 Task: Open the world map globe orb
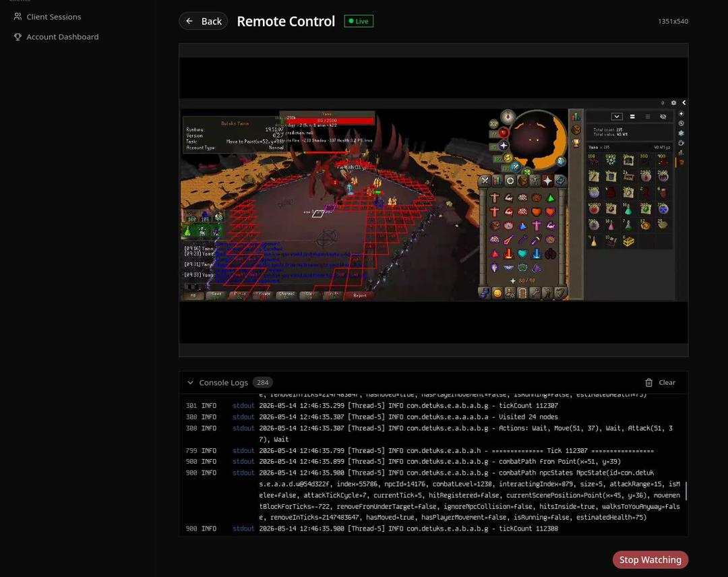561,162
